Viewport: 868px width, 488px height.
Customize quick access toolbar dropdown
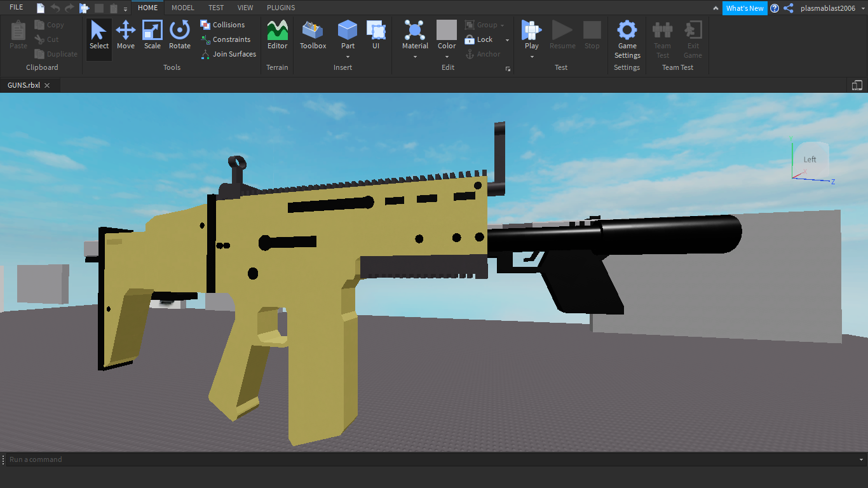(125, 9)
